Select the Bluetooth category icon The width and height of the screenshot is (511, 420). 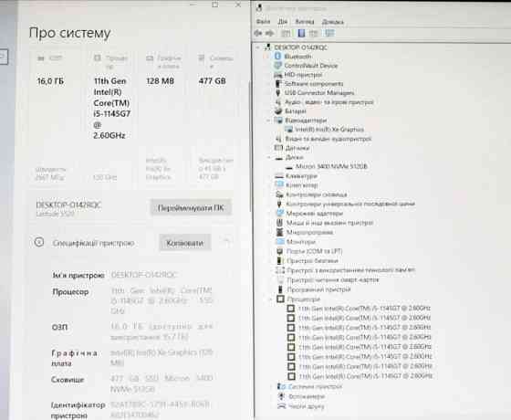point(277,56)
